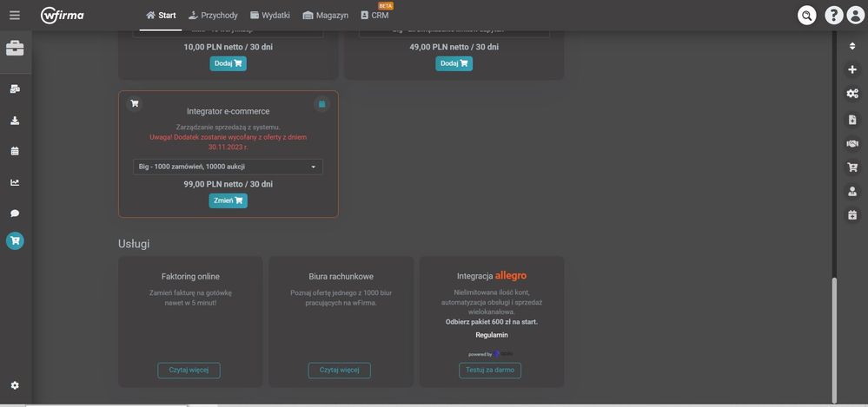Go to the CRM beta tab

[x=374, y=15]
